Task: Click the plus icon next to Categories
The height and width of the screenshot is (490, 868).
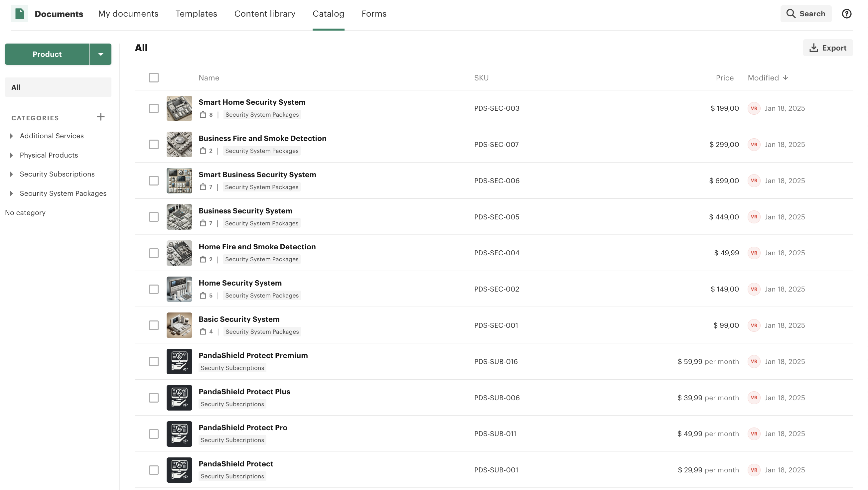Action: pos(101,117)
